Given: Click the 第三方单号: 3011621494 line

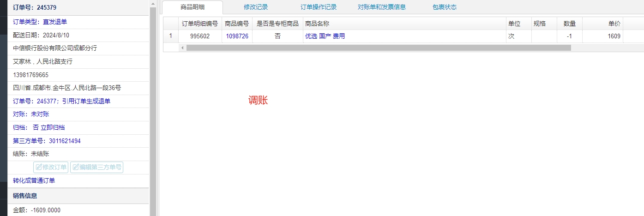Looking at the screenshot, I should pos(47,141).
